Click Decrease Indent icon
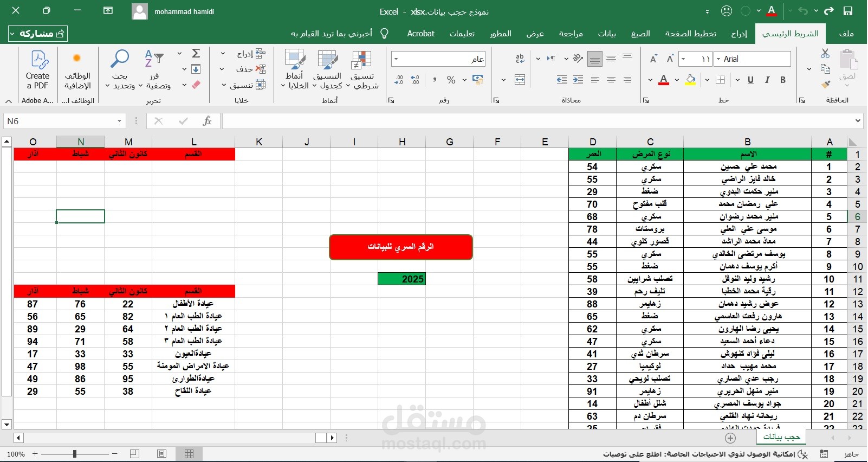This screenshot has width=868, height=462. [x=578, y=80]
